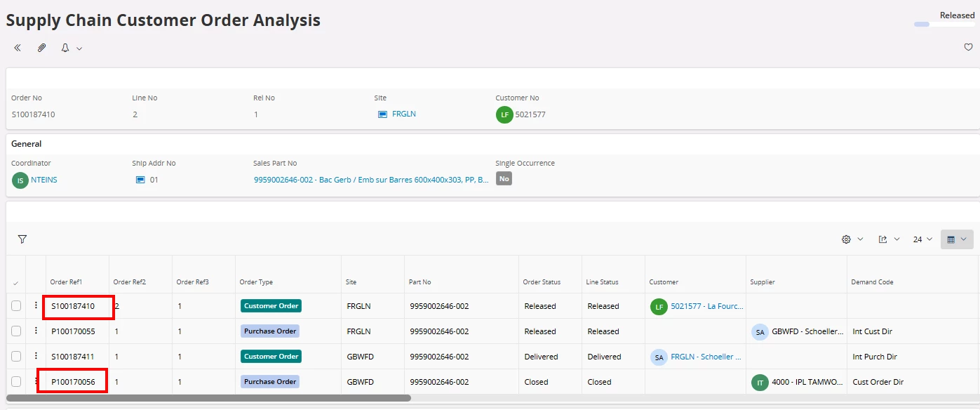Click Cust Order Dir demand code cell
The width and height of the screenshot is (980, 410).
click(878, 382)
